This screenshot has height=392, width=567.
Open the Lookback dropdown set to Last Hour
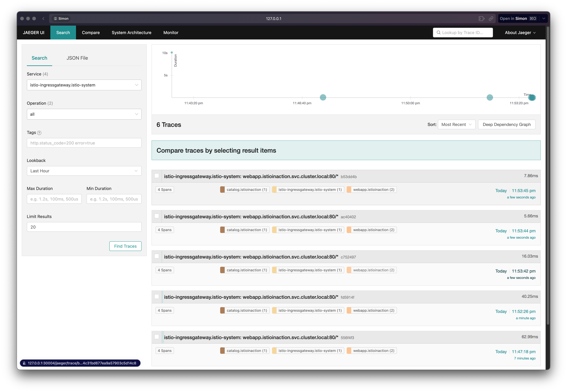click(84, 171)
